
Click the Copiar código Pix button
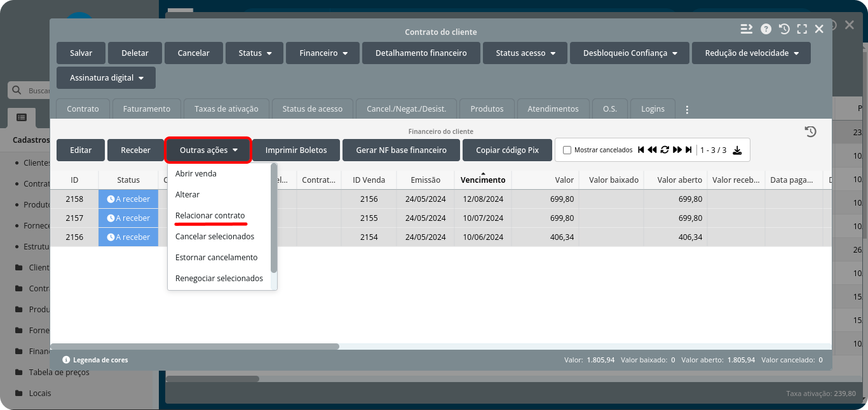coord(507,150)
